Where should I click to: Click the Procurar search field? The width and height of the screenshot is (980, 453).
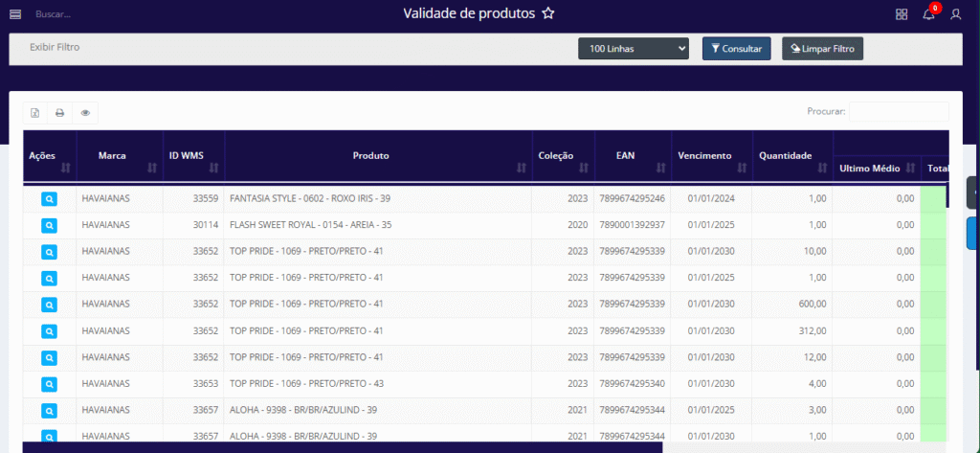(x=898, y=112)
